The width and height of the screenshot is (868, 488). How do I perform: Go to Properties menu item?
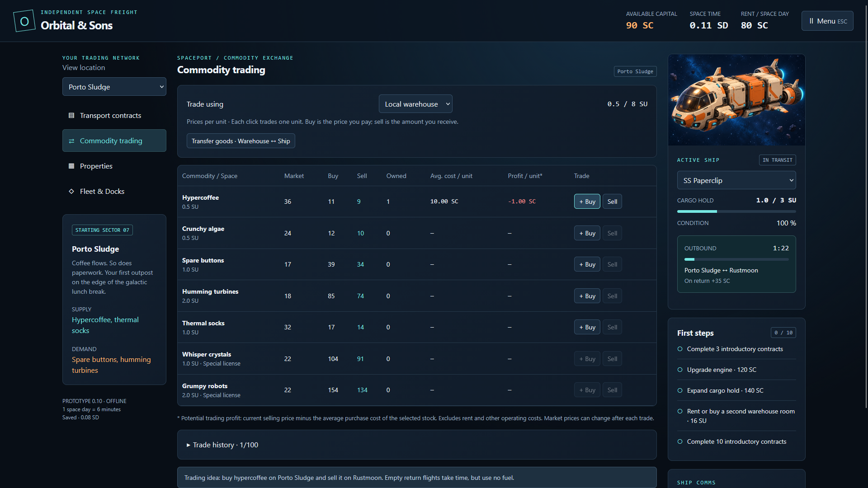point(114,166)
